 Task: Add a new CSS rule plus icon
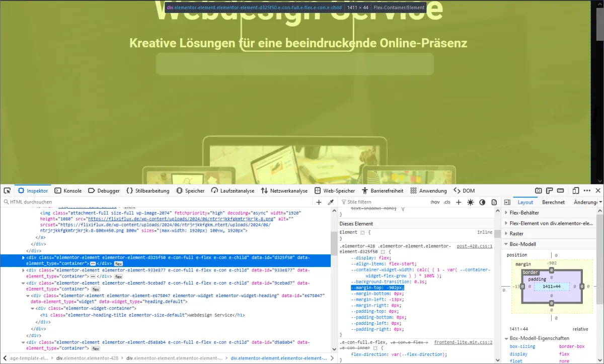pos(459,202)
